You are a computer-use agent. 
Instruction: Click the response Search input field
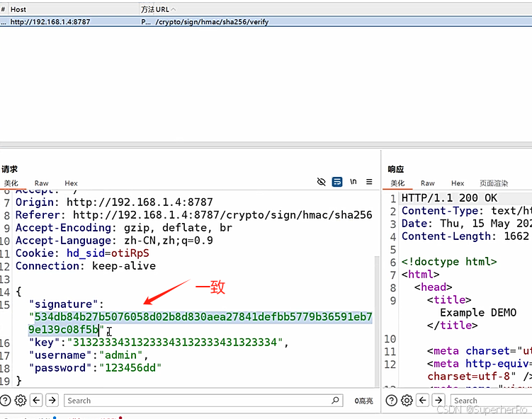491,401
